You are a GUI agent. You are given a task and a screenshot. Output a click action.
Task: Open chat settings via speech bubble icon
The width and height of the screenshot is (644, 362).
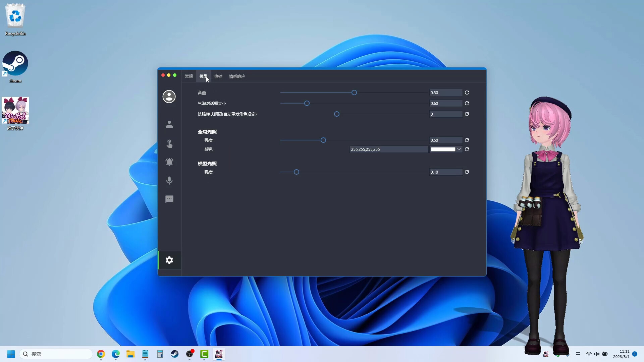(x=169, y=199)
